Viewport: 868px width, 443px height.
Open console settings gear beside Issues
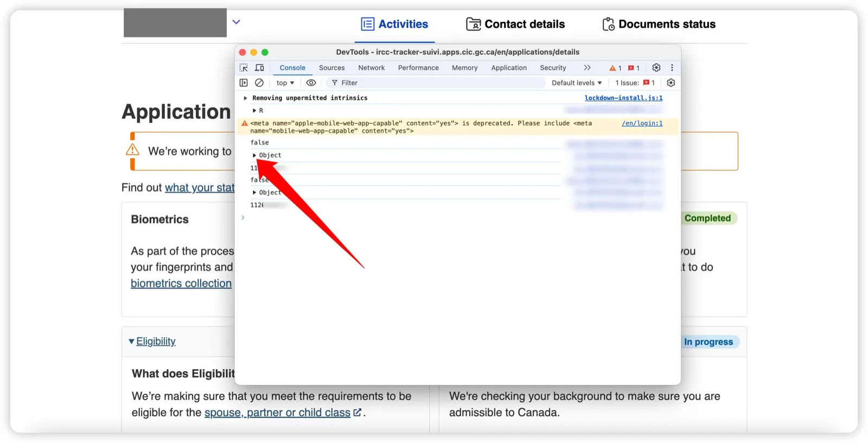pos(671,83)
